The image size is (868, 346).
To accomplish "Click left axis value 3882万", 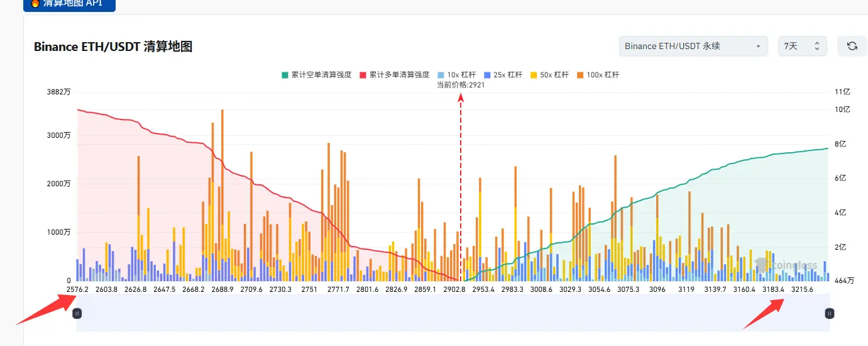I will [59, 92].
